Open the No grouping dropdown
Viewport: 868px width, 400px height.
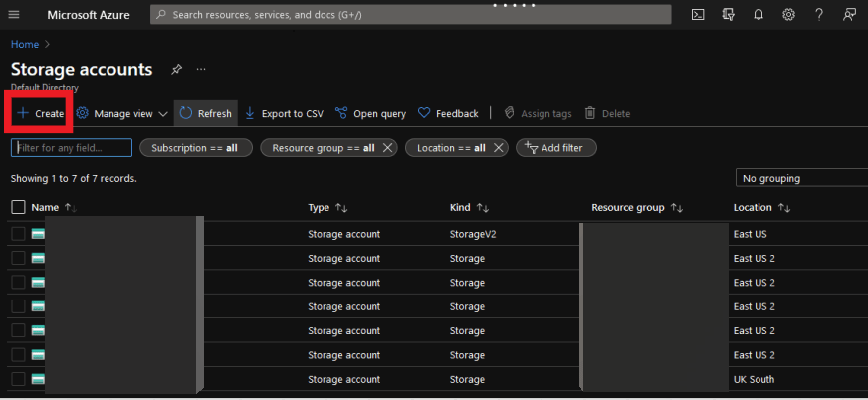coord(801,178)
